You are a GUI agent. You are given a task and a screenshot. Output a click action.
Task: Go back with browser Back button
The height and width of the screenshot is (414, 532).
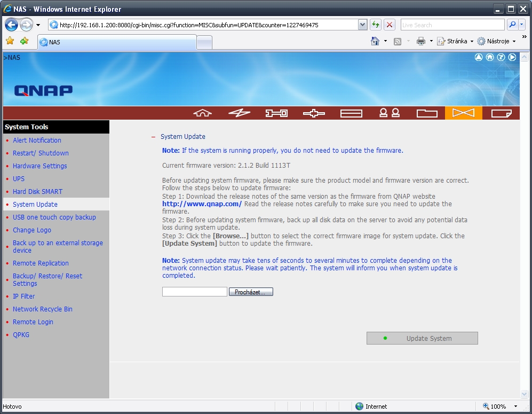click(11, 25)
